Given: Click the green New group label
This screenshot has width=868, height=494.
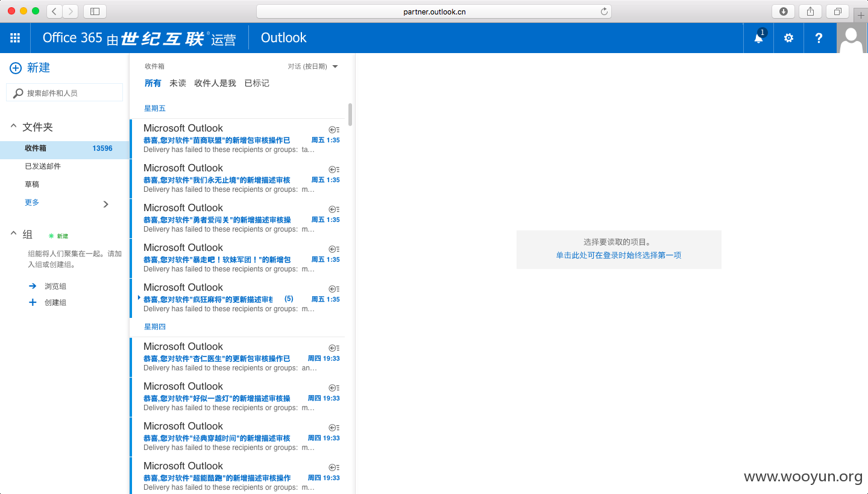Looking at the screenshot, I should (58, 236).
